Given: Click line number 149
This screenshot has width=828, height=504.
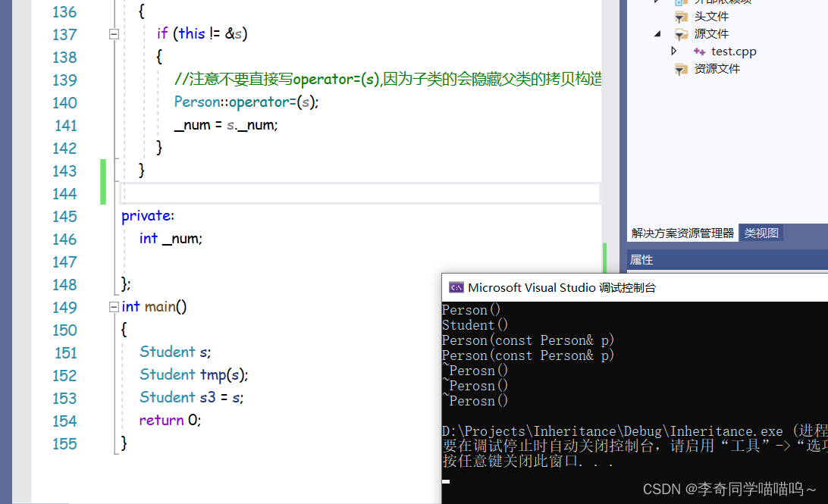Looking at the screenshot, I should tap(64, 307).
